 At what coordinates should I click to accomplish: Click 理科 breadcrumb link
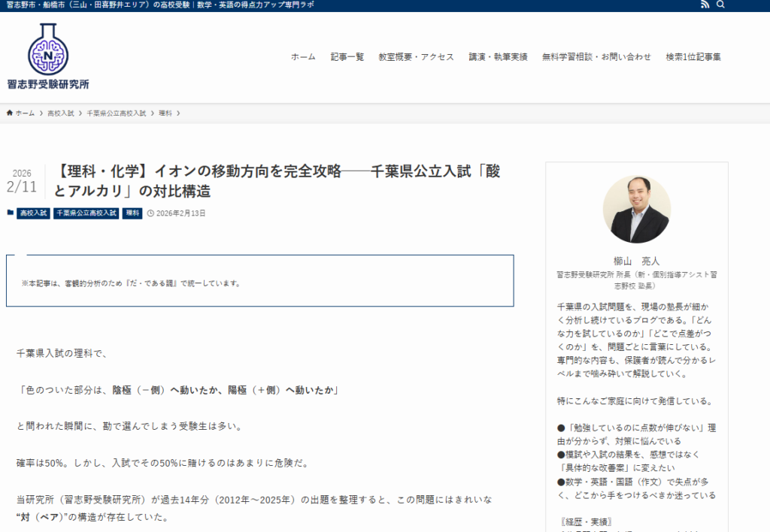pyautogui.click(x=165, y=113)
